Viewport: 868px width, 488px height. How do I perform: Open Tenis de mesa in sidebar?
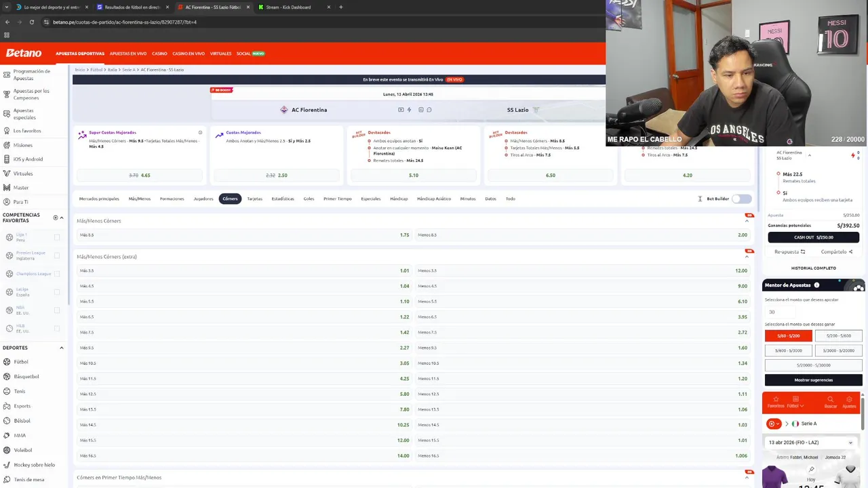tap(28, 480)
